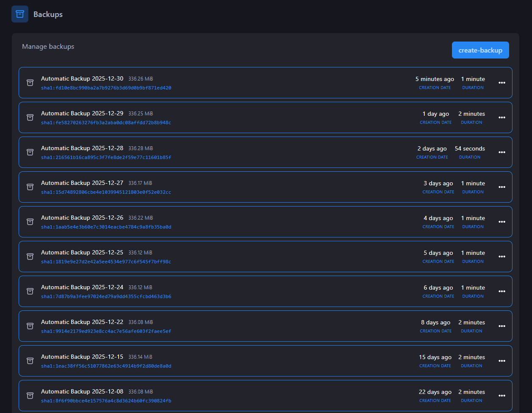Click the archive icon of the 2025-12-29 backup

(x=30, y=117)
